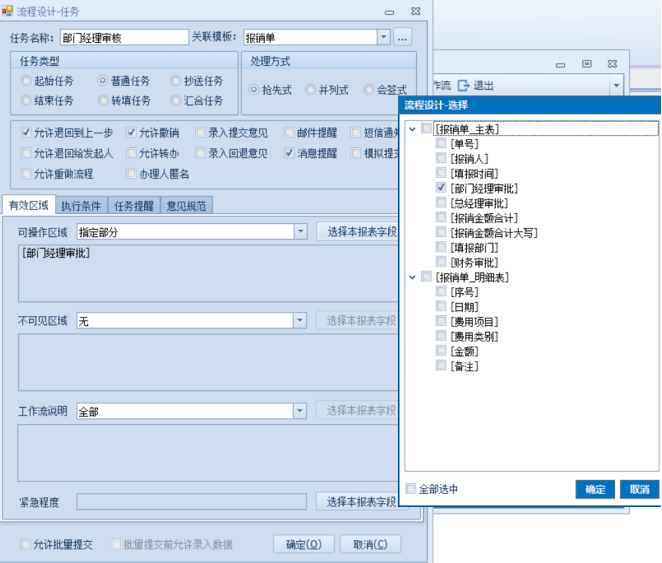Open the 意见规范 tab
This screenshot has height=563, width=662.
point(186,206)
